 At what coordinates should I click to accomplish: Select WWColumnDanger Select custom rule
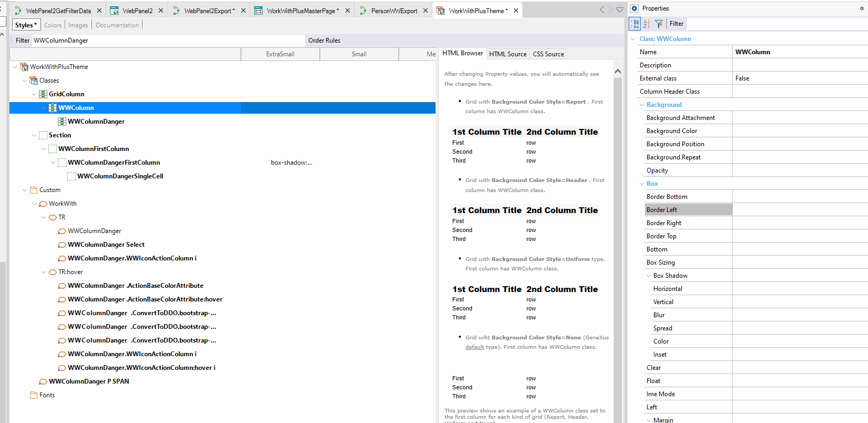(x=106, y=245)
